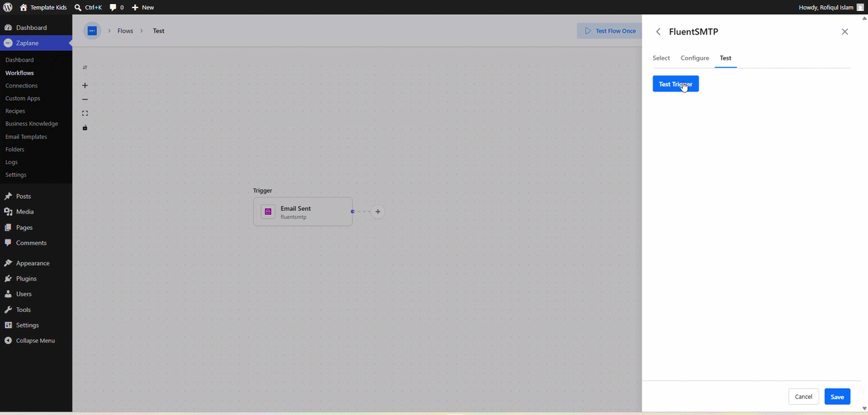Open the Business Knowledge submenu item
This screenshot has height=415, width=868.
[32, 123]
